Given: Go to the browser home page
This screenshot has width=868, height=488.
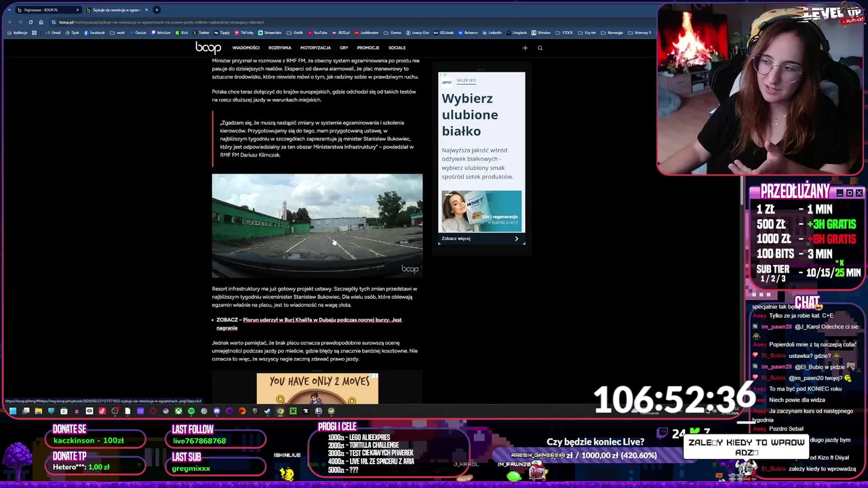Looking at the screenshot, I should tap(41, 22).
